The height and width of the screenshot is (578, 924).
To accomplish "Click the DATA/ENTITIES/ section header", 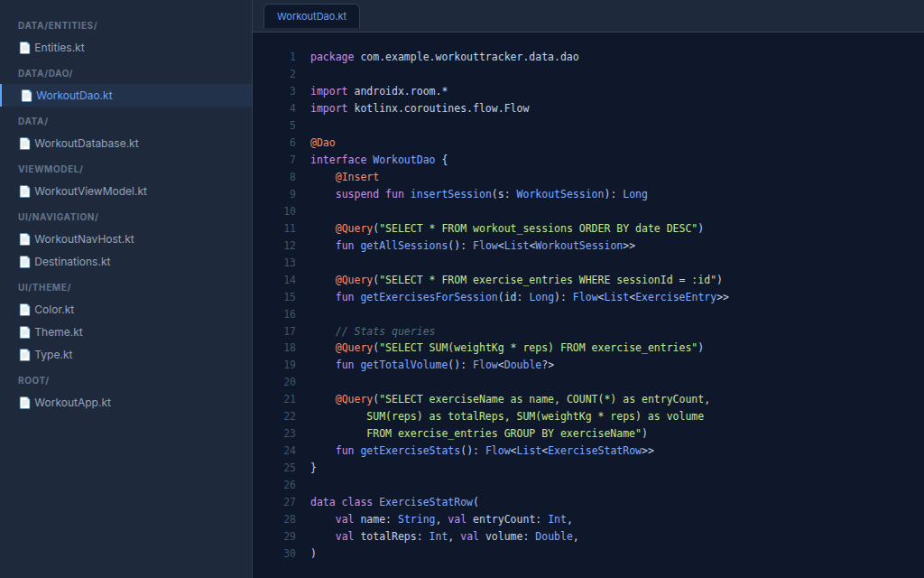I will click(x=58, y=25).
